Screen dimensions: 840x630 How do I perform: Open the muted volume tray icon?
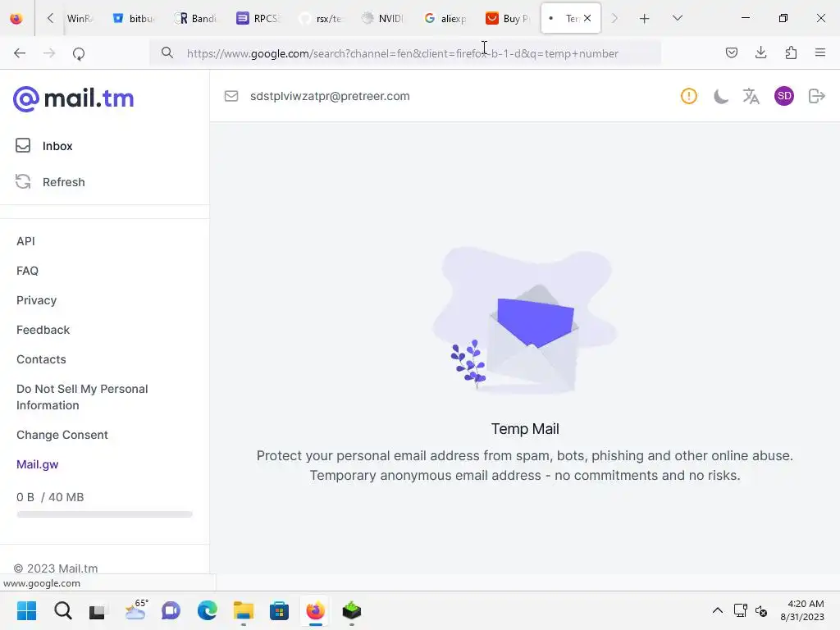[761, 610]
